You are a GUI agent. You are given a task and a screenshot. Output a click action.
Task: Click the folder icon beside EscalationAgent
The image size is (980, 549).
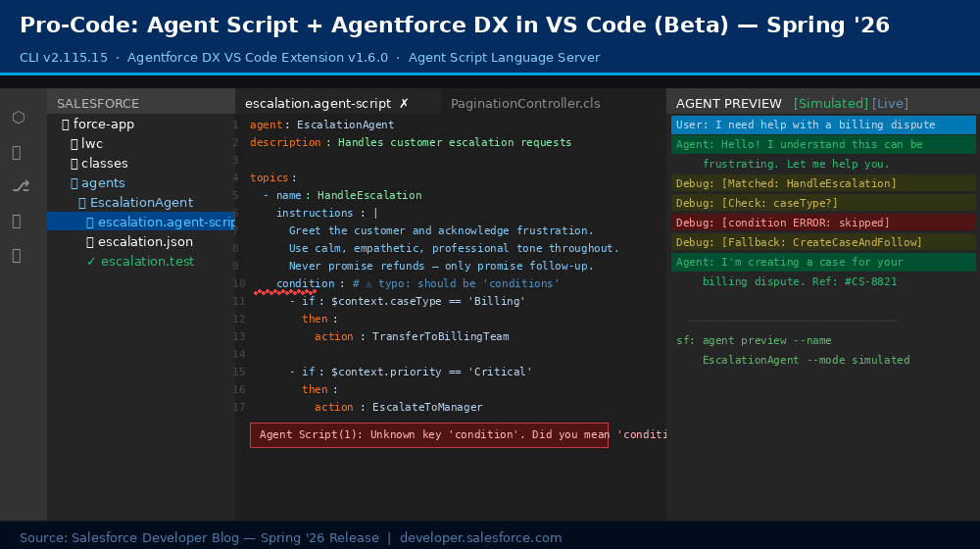pyautogui.click(x=82, y=203)
